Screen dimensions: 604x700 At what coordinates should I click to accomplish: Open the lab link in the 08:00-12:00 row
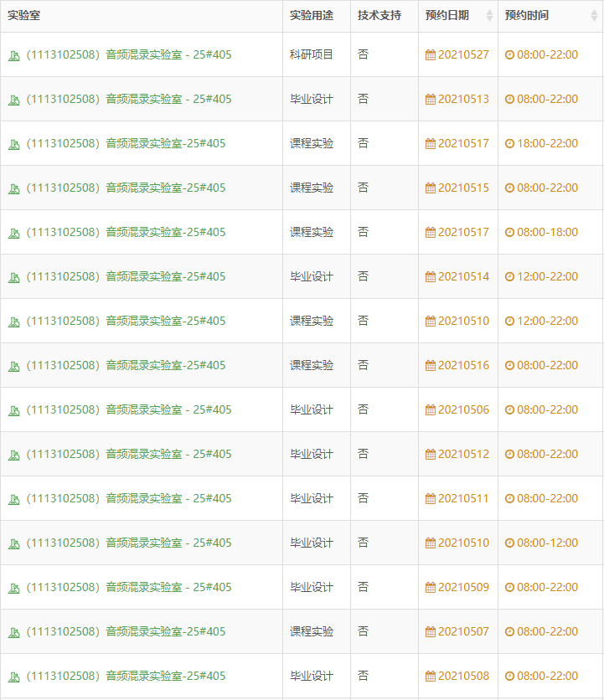pyautogui.click(x=129, y=543)
